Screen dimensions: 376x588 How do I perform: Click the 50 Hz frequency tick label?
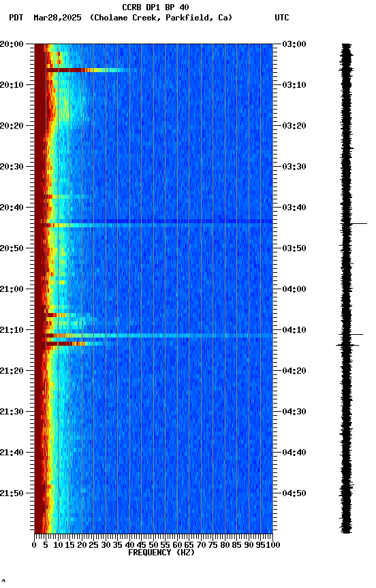coord(153,545)
